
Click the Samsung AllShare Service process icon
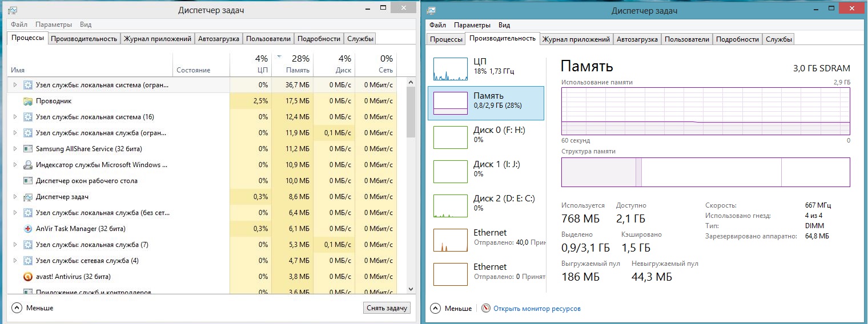pos(28,149)
